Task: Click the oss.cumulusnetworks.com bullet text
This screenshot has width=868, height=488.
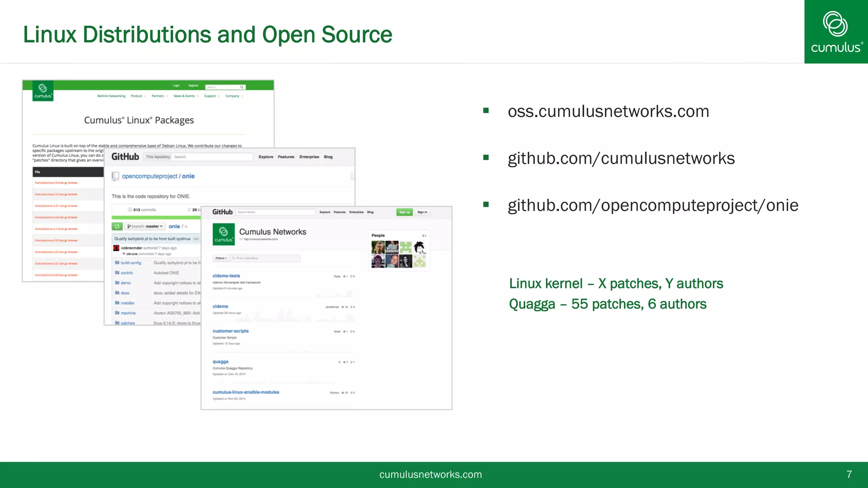Action: (x=609, y=111)
